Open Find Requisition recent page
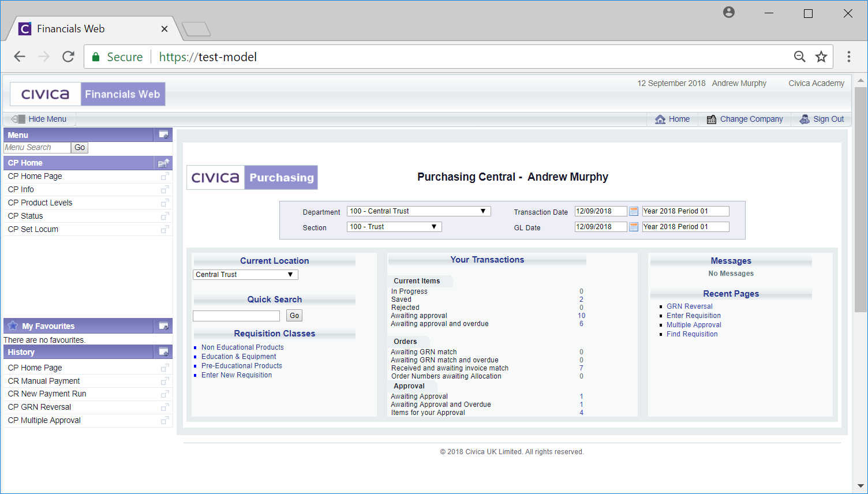 692,334
